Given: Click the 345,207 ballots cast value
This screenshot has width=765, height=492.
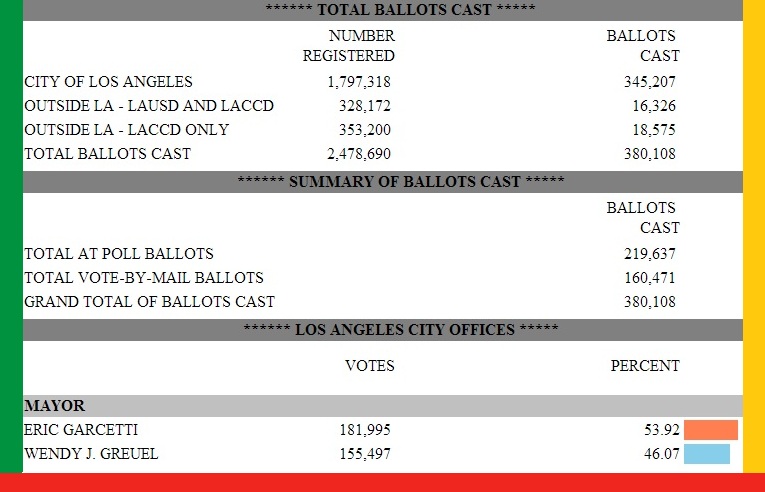Looking at the screenshot, I should 650,82.
